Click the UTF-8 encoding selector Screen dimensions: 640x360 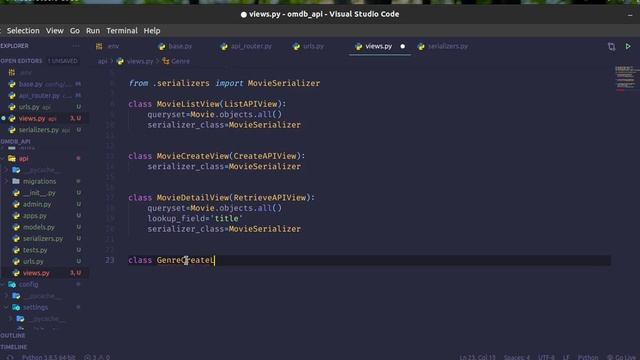point(546,357)
